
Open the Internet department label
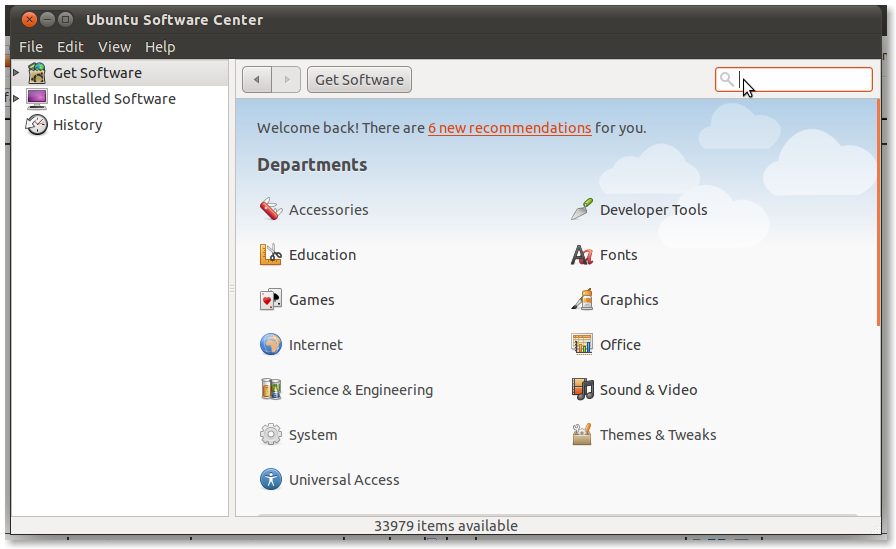click(315, 344)
